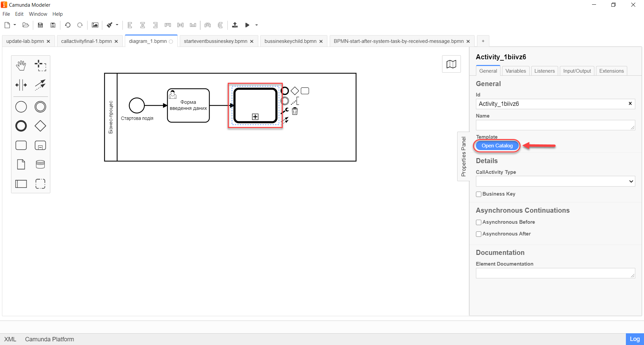
Task: Expand start instance dropdown arrow
Action: click(x=257, y=25)
